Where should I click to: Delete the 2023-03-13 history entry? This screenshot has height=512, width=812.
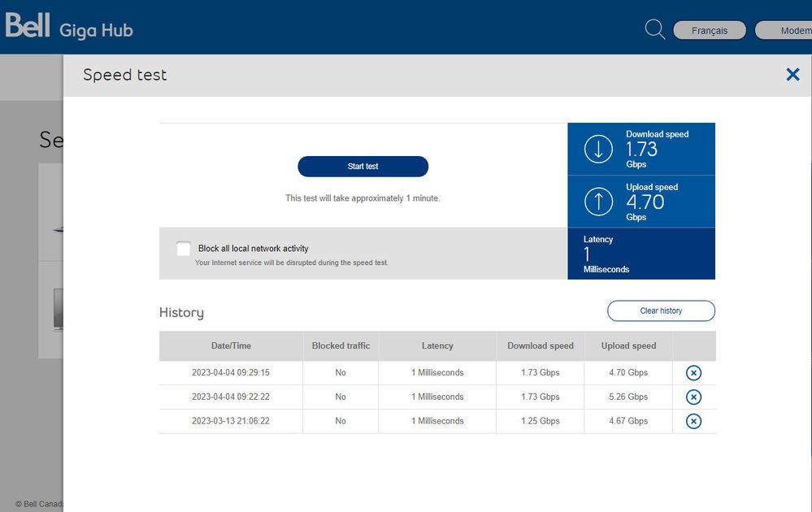(x=693, y=421)
